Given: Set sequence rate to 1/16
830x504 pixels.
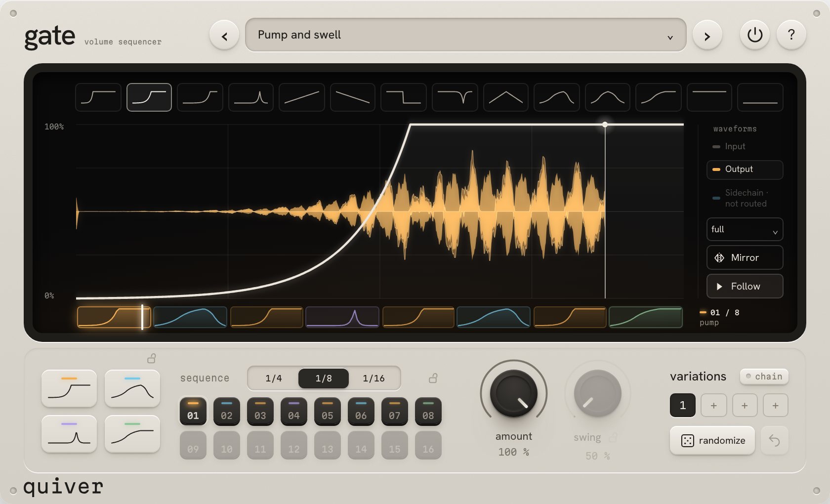Looking at the screenshot, I should click(373, 378).
